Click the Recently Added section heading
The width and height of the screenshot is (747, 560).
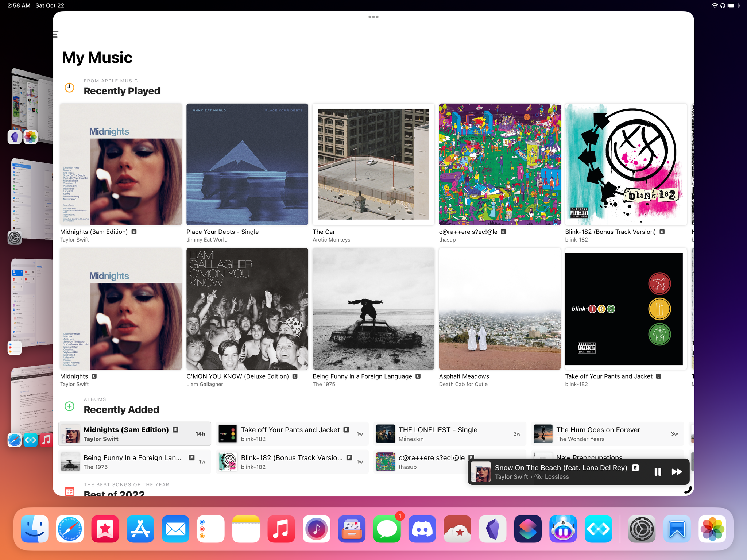tap(121, 409)
